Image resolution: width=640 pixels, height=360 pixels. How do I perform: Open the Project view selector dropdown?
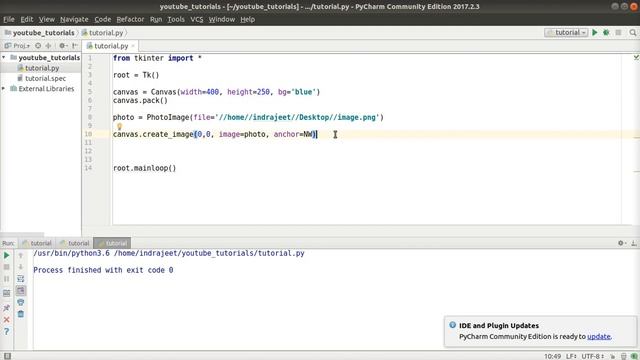[17, 46]
